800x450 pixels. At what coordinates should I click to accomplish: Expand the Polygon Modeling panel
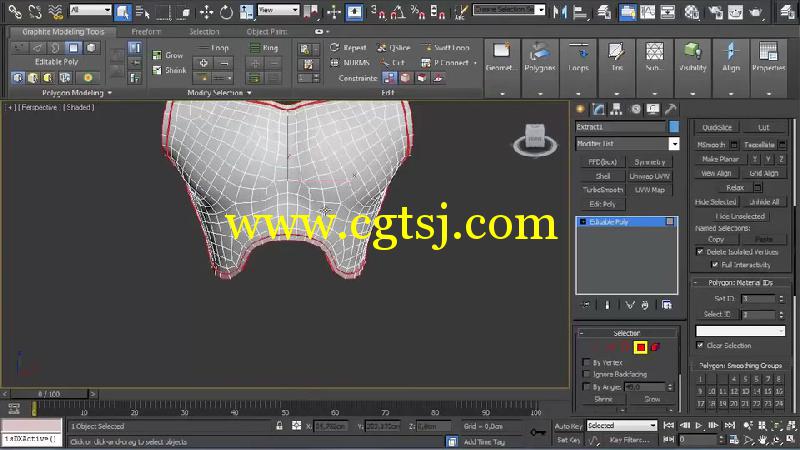[x=77, y=93]
